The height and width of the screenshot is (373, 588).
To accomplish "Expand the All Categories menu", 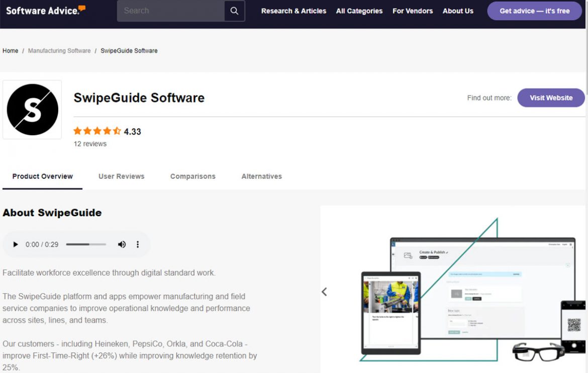I will 359,11.
